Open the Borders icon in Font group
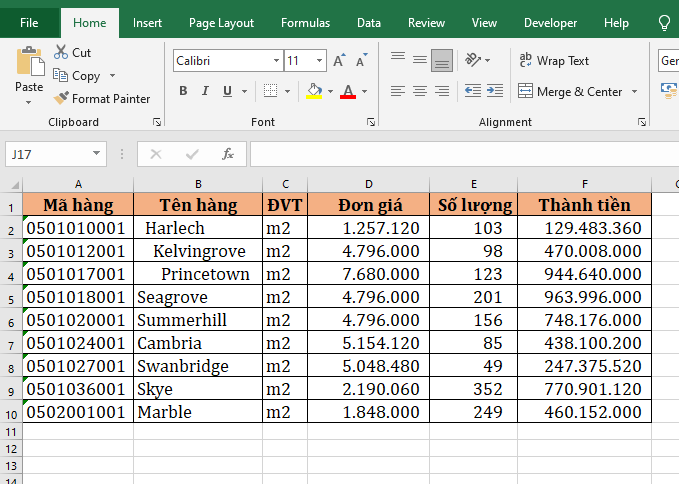 pos(270,92)
